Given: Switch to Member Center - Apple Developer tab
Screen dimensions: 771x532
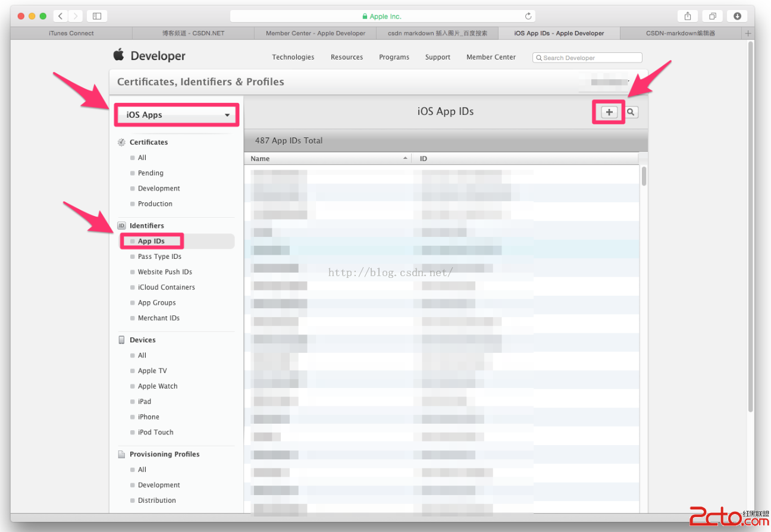Looking at the screenshot, I should (315, 33).
